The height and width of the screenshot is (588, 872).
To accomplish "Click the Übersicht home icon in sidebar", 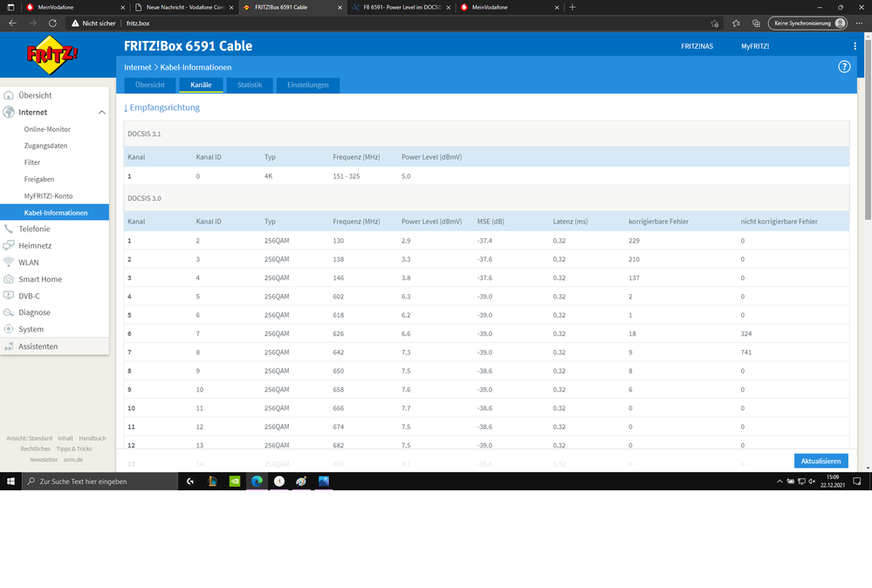I will [x=9, y=95].
